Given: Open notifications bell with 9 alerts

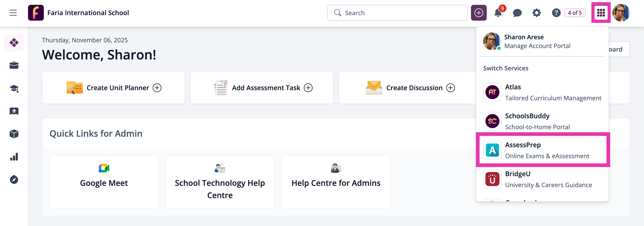Looking at the screenshot, I should (498, 13).
